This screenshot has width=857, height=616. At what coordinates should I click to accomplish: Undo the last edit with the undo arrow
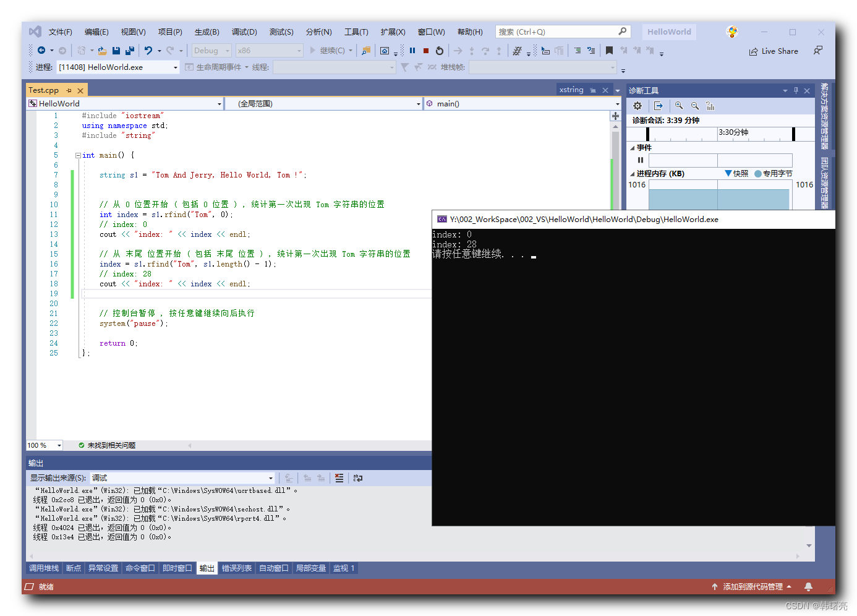click(x=148, y=51)
